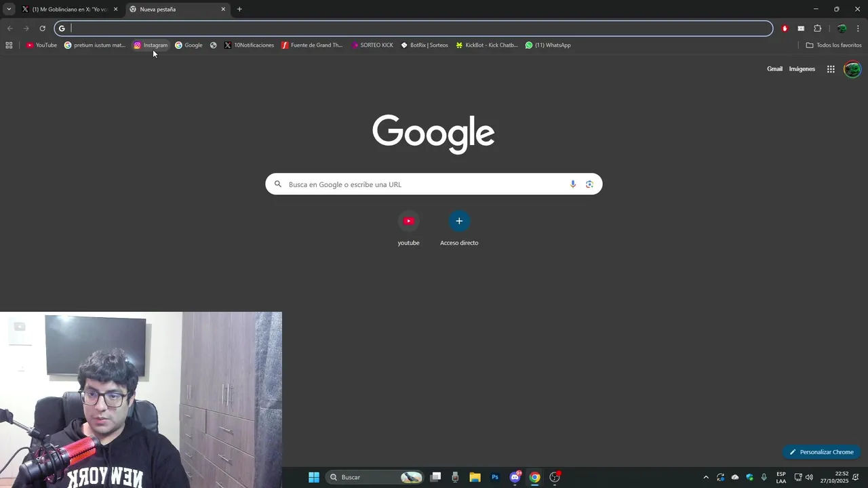Open the unlabeled globe bookmark
This screenshot has height=488, width=868.
coord(214,45)
